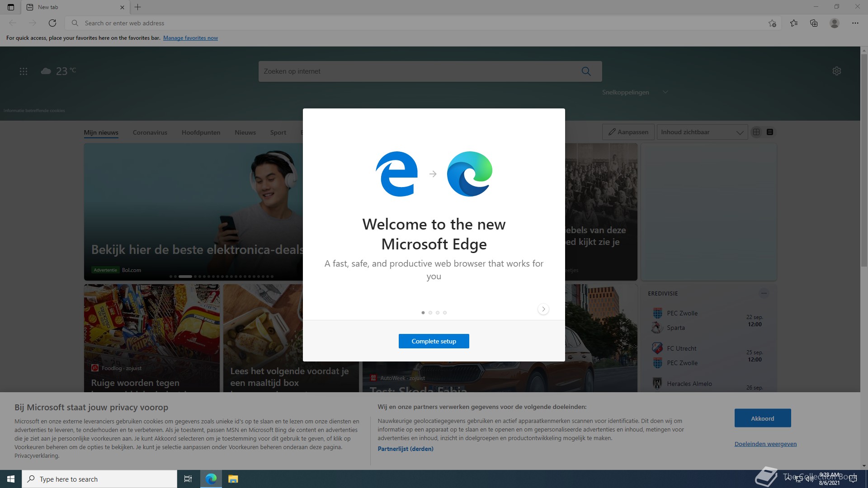Open page settings gear icon
868x488 pixels.
click(x=837, y=71)
